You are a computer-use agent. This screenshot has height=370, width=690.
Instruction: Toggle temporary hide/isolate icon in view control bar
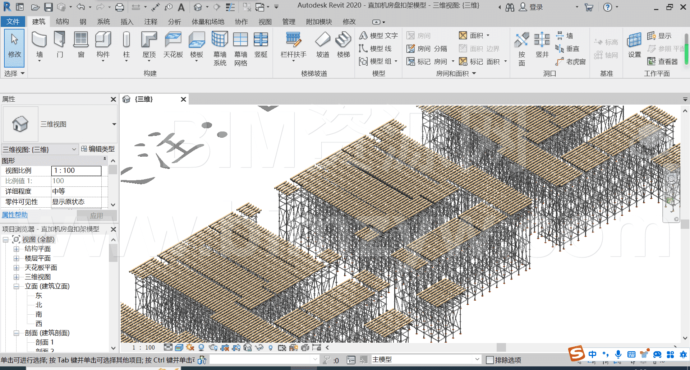click(259, 348)
